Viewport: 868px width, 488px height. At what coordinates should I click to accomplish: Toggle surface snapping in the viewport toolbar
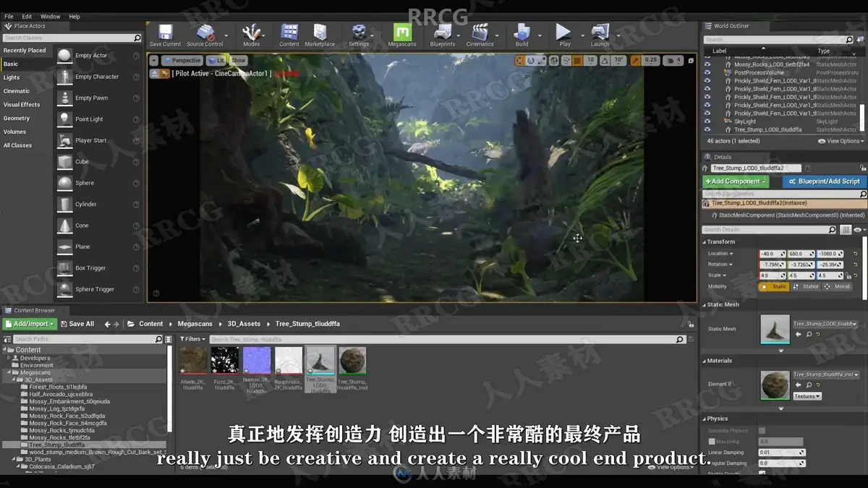(566, 61)
